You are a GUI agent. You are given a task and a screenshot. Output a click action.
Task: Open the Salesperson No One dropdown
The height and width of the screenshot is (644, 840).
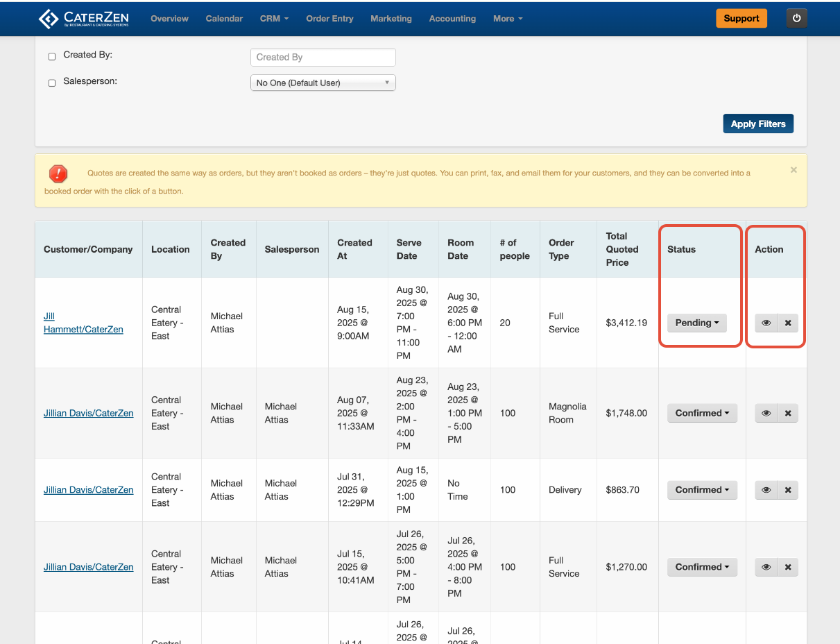pyautogui.click(x=323, y=83)
